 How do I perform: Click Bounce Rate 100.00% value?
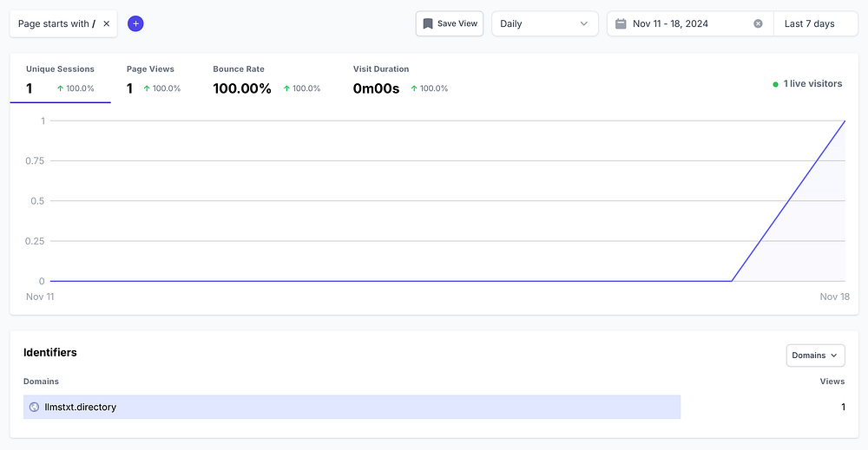(x=242, y=88)
